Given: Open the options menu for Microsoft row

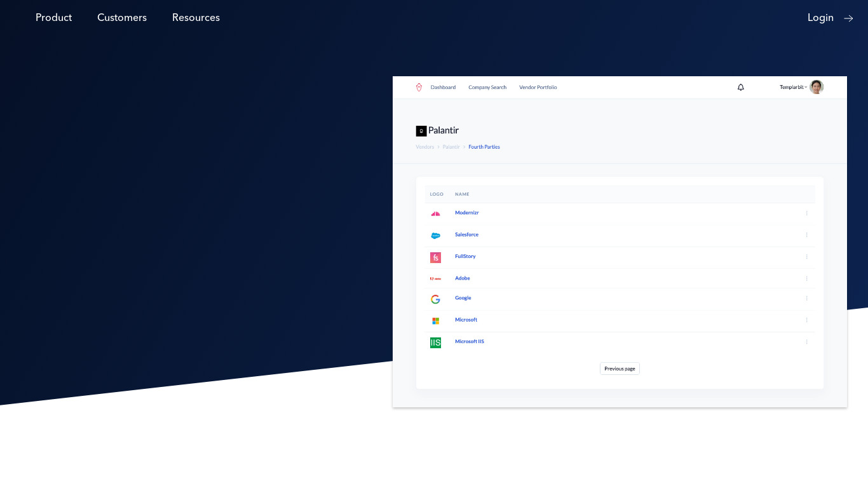Looking at the screenshot, I should [807, 320].
